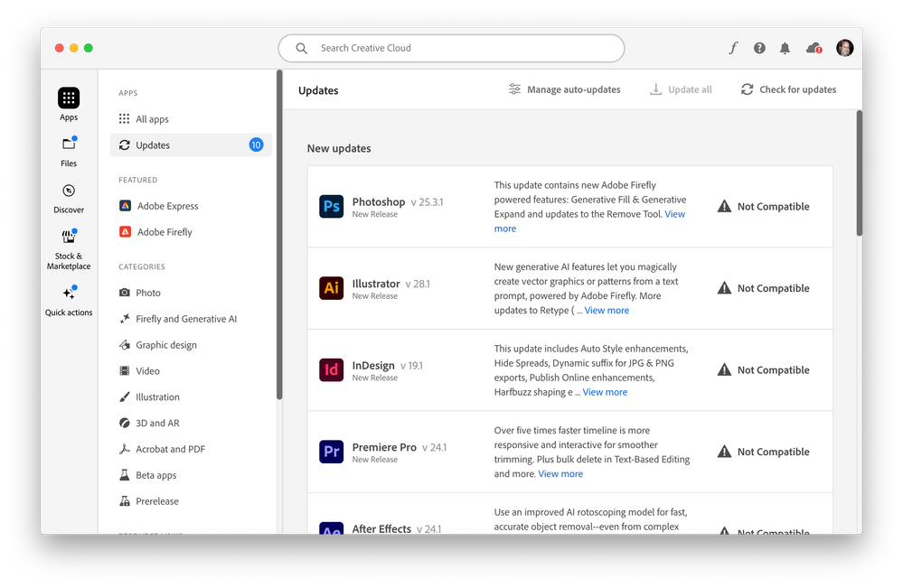Click the Check for updates button
The height and width of the screenshot is (588, 903).
click(787, 89)
